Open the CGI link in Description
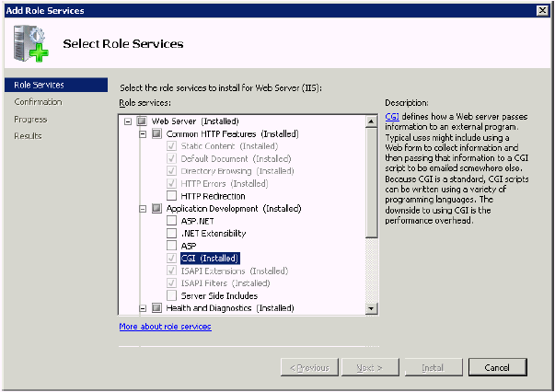555x392 pixels. point(392,117)
